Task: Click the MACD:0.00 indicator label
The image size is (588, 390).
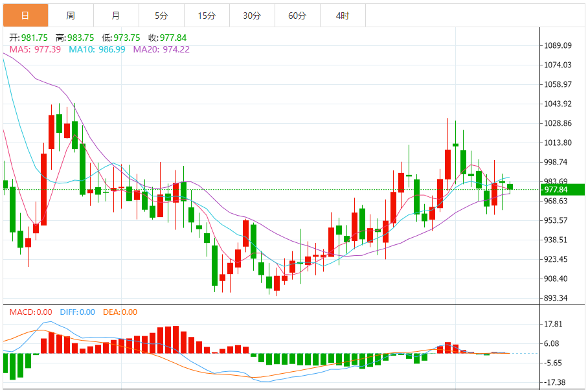Action: (30, 312)
